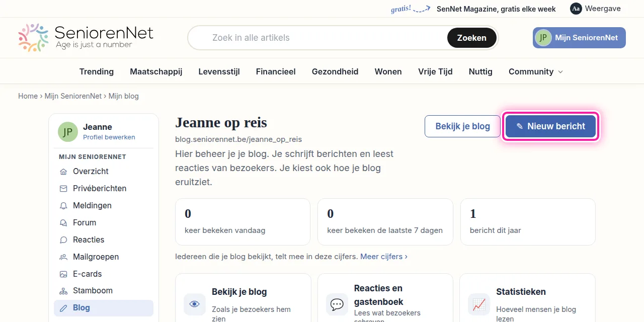Open Stamboom in the sidebar
Image resolution: width=644 pixels, height=322 pixels.
click(104, 291)
